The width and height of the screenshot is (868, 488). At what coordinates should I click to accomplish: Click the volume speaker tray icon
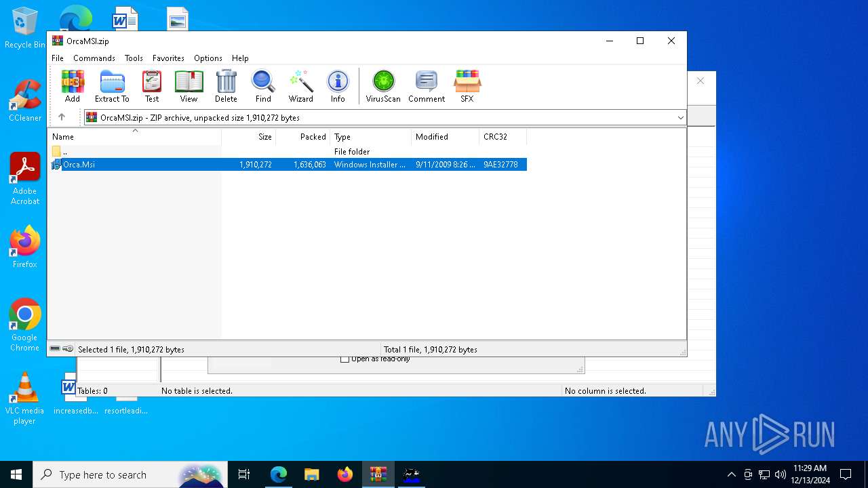pyautogui.click(x=781, y=474)
